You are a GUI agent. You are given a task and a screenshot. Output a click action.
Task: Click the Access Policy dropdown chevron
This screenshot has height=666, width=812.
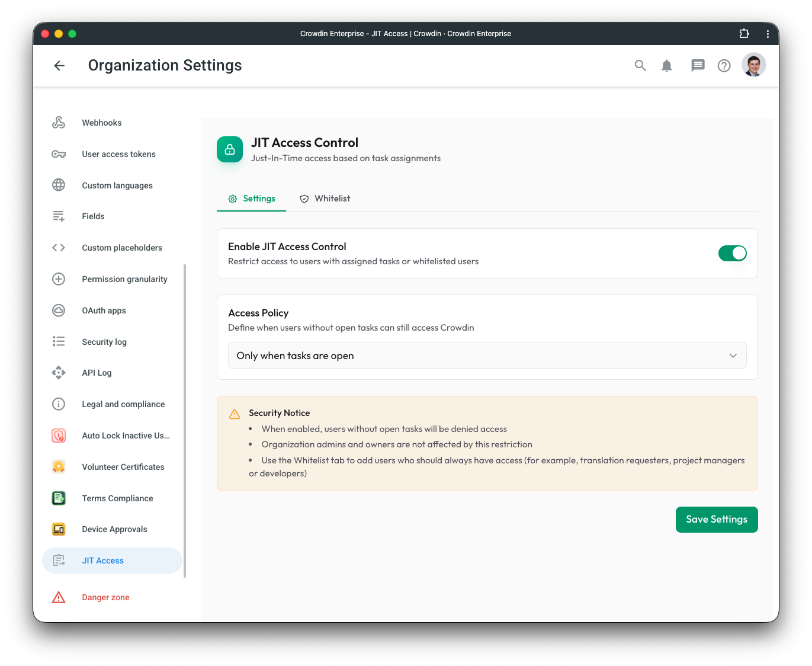[x=733, y=356]
